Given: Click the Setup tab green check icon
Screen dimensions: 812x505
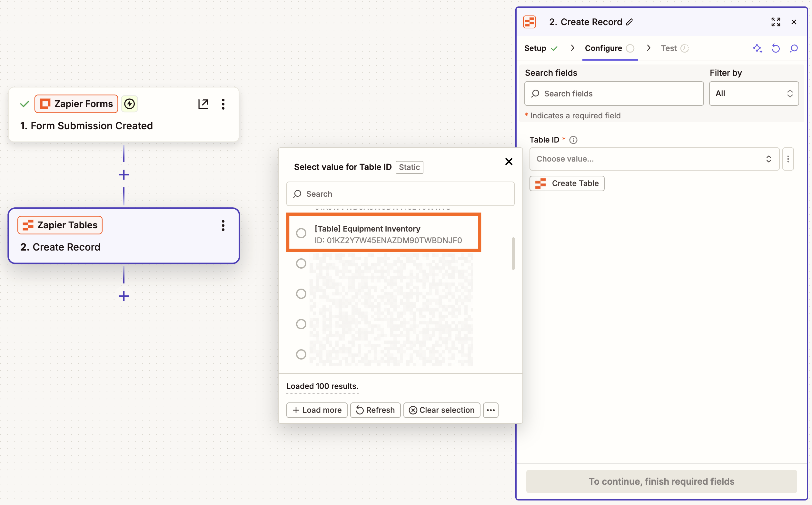Looking at the screenshot, I should (554, 48).
